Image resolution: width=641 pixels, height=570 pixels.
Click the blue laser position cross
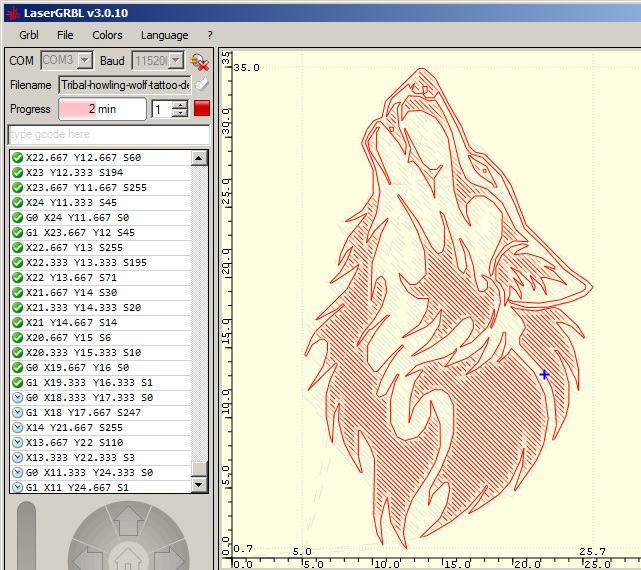click(x=544, y=374)
